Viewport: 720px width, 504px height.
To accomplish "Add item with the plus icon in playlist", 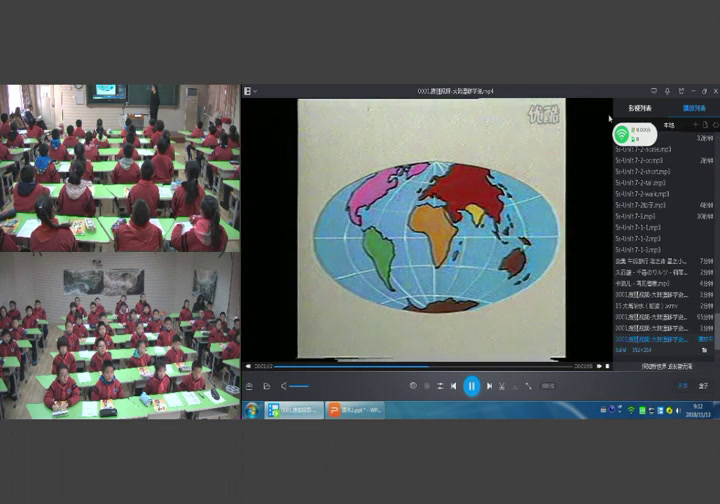I will point(695,125).
